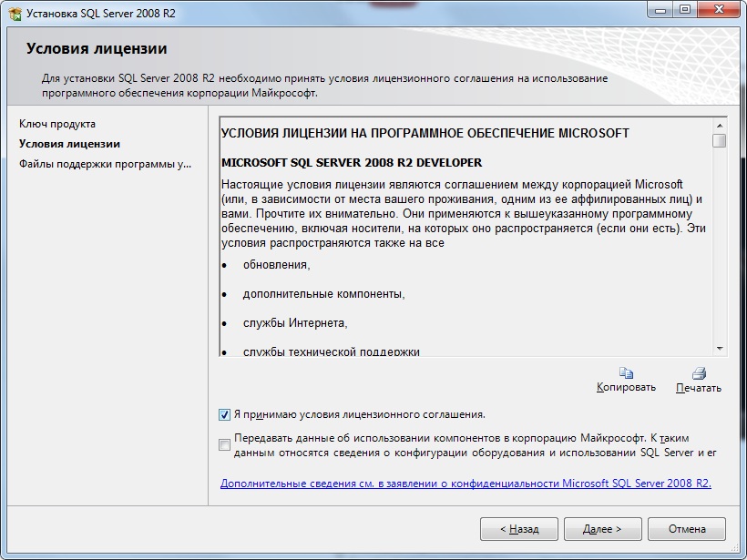Click the 'Копировать' label

626,387
